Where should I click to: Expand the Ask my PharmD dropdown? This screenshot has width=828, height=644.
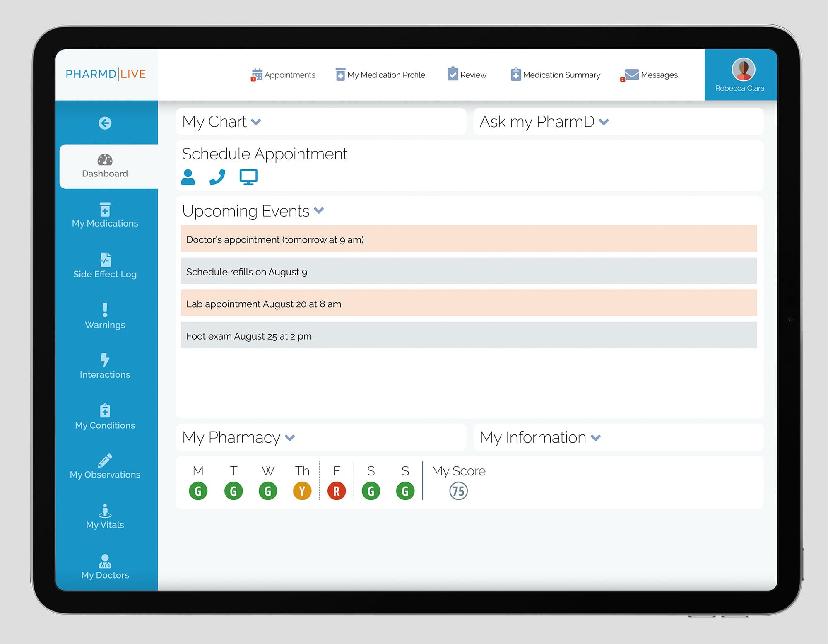pos(604,122)
